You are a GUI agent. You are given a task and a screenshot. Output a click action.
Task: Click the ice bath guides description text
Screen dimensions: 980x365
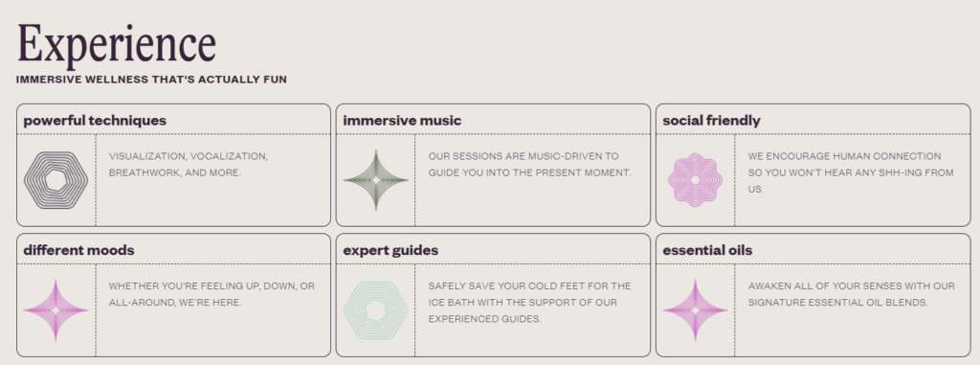tap(529, 303)
